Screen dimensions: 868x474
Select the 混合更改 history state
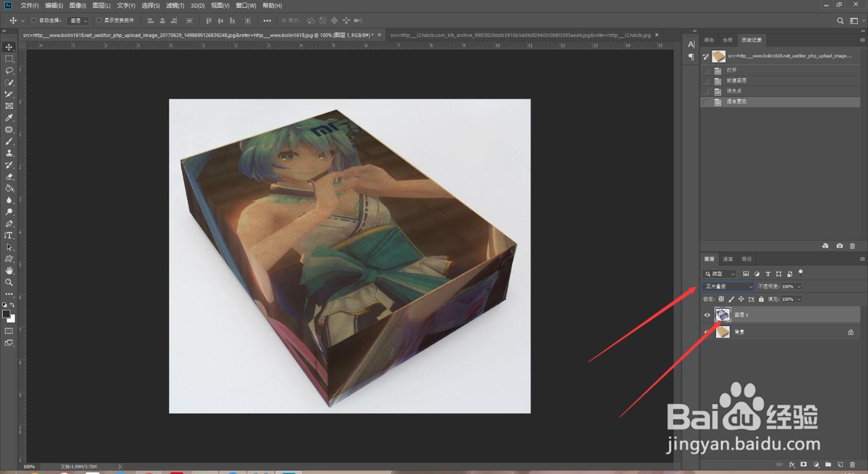[x=780, y=102]
